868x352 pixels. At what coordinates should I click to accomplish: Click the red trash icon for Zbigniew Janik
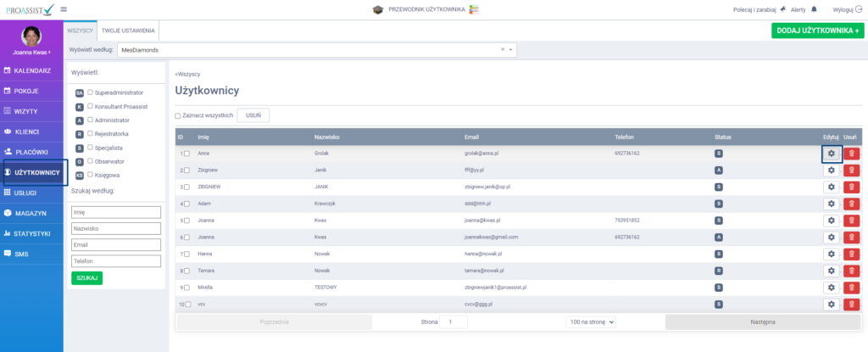(x=851, y=170)
